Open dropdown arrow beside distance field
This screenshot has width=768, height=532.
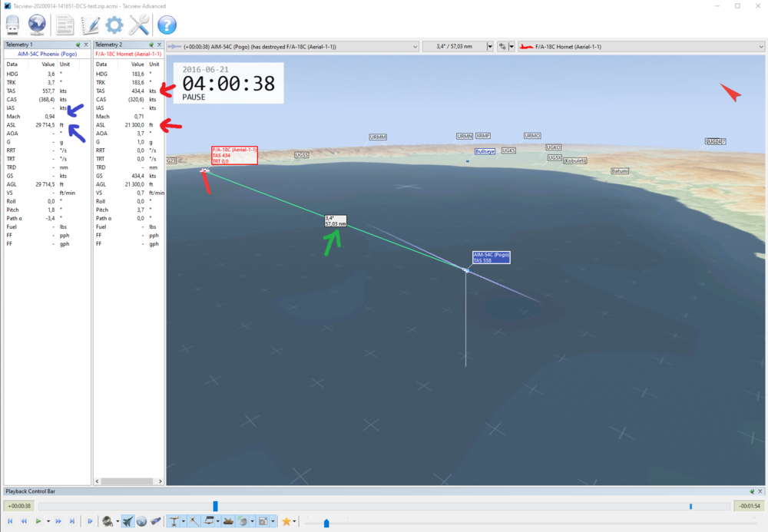pyautogui.click(x=490, y=47)
